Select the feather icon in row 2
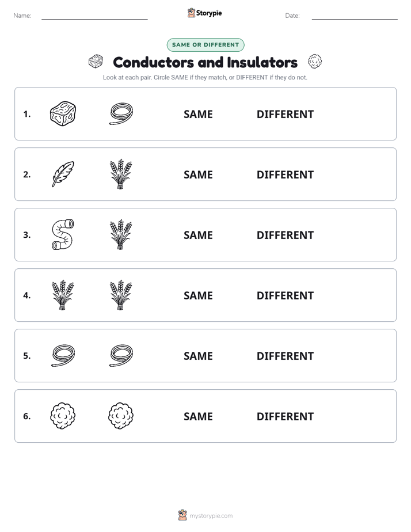 tap(63, 174)
